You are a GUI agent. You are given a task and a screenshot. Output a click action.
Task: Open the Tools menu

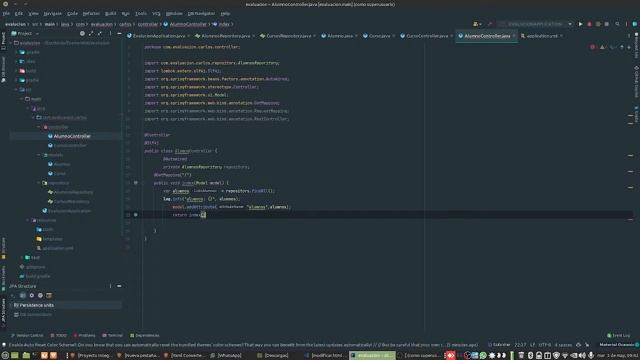coord(141,13)
